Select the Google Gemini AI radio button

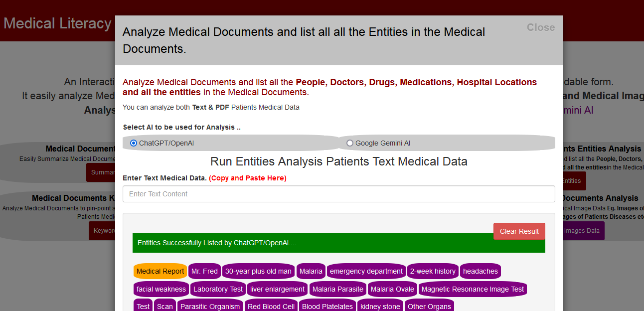(x=350, y=143)
